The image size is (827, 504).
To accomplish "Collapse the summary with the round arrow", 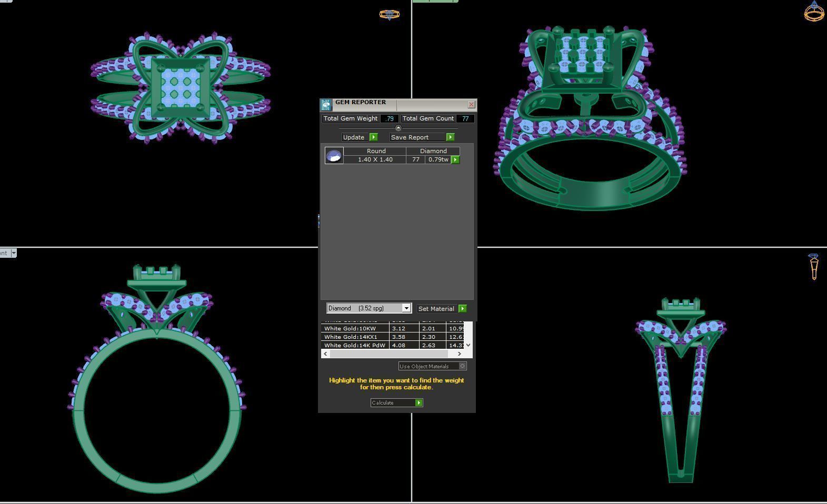I will (398, 128).
